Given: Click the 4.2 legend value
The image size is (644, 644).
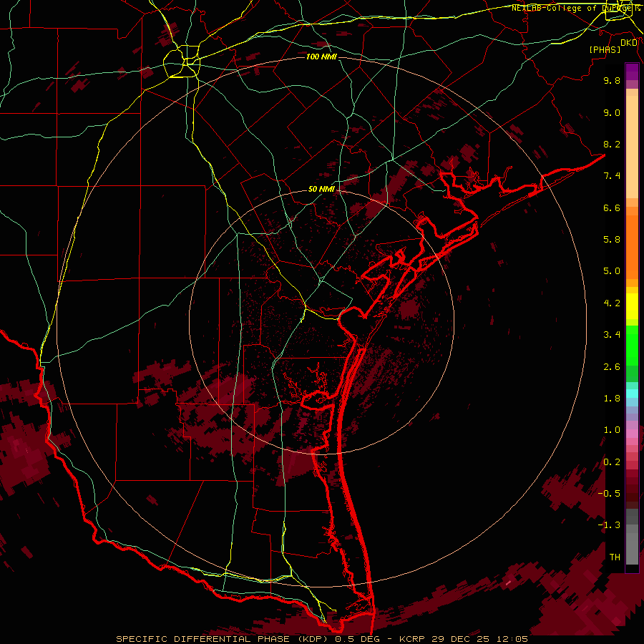Looking at the screenshot, I should coord(612,303).
